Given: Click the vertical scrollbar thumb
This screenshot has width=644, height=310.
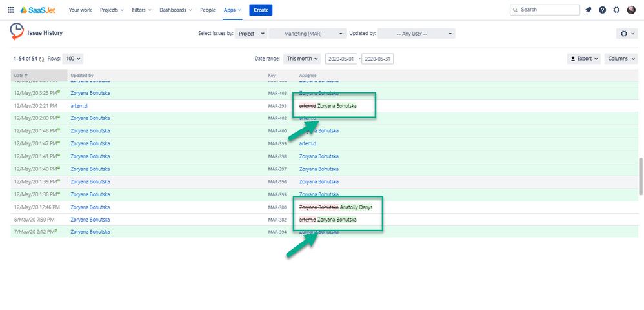Looking at the screenshot, I should (x=641, y=176).
